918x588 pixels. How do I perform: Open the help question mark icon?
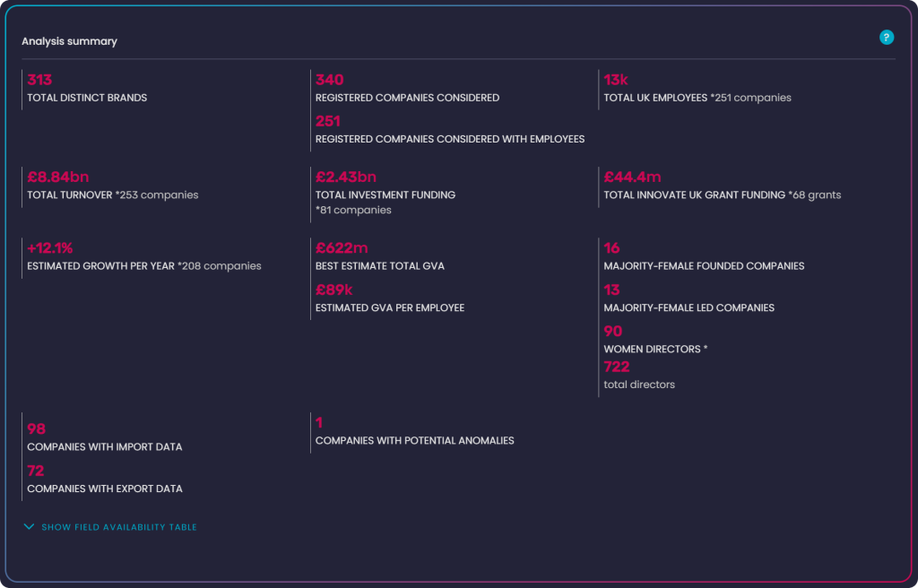[x=887, y=38]
